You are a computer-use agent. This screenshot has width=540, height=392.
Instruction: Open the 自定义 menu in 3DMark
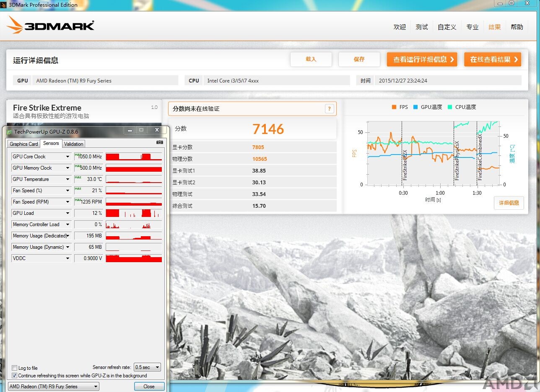[x=447, y=27]
